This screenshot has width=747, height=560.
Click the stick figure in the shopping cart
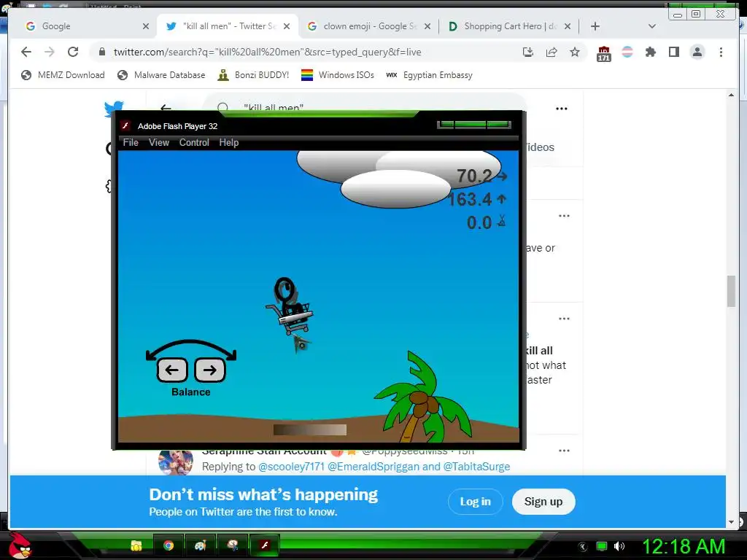tap(289, 306)
